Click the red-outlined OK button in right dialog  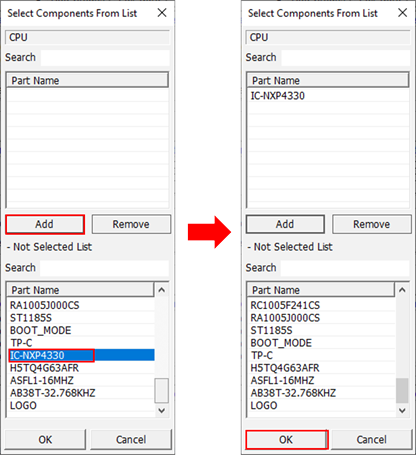287,440
